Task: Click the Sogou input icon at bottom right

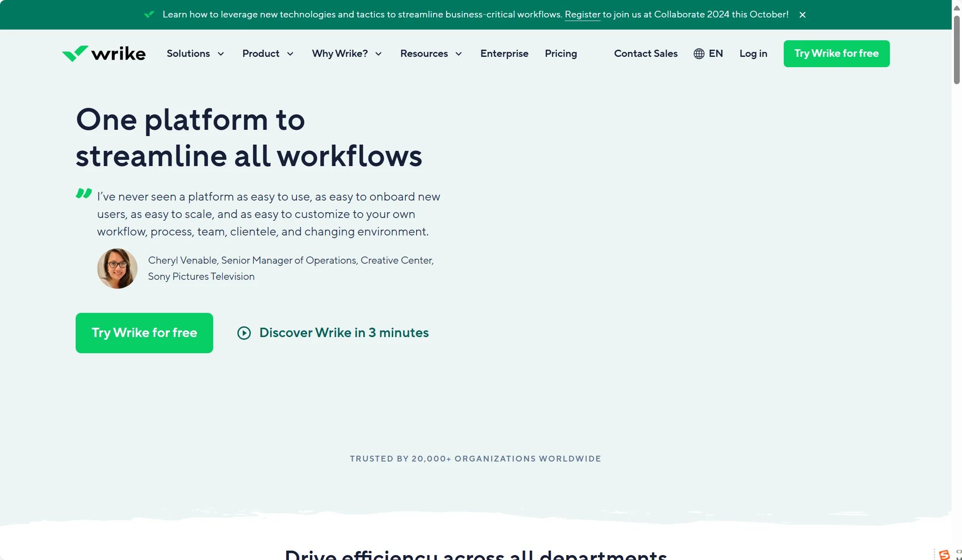Action: [x=944, y=555]
